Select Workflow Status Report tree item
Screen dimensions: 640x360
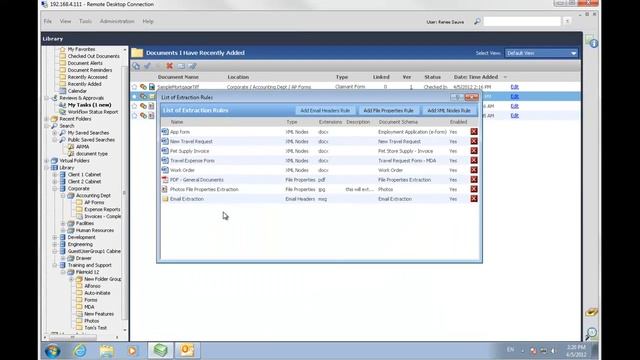[93, 112]
